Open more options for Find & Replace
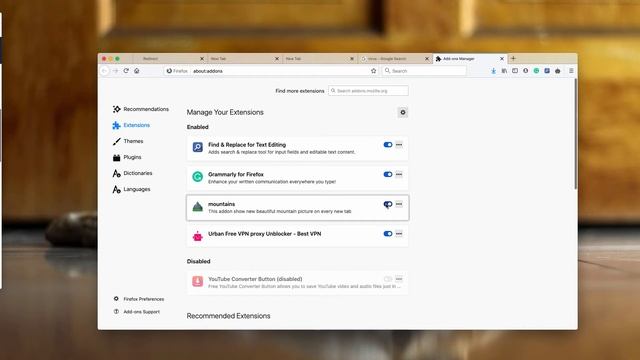Image resolution: width=640 pixels, height=360 pixels. (x=399, y=144)
